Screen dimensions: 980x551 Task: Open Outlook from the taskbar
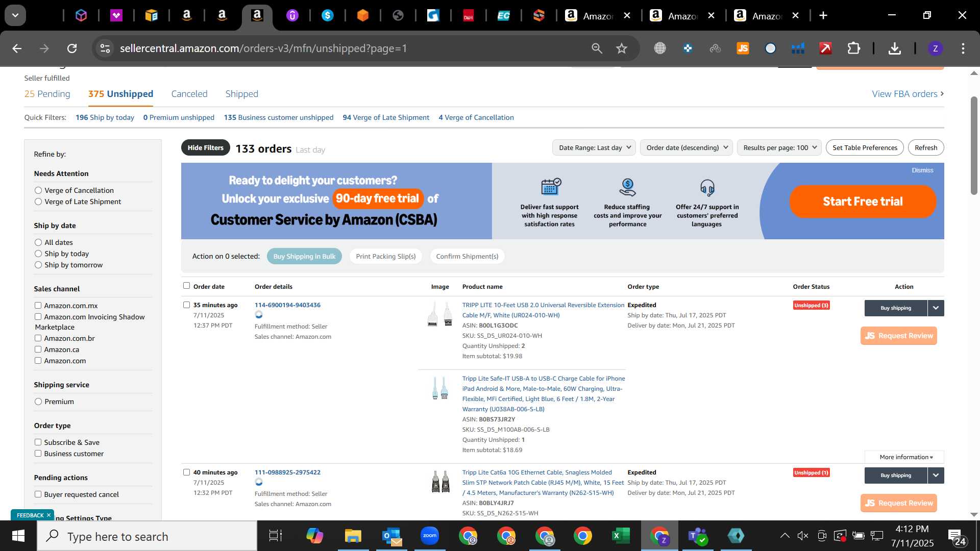[x=391, y=536]
